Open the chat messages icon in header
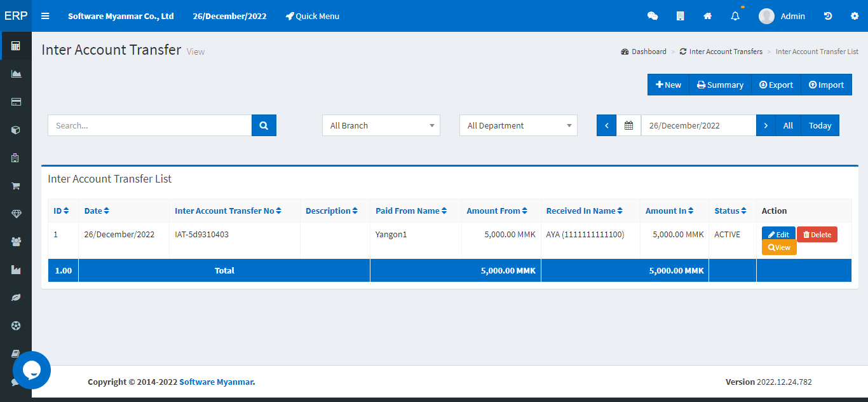Screen dimensions: 868x402 click(653, 16)
